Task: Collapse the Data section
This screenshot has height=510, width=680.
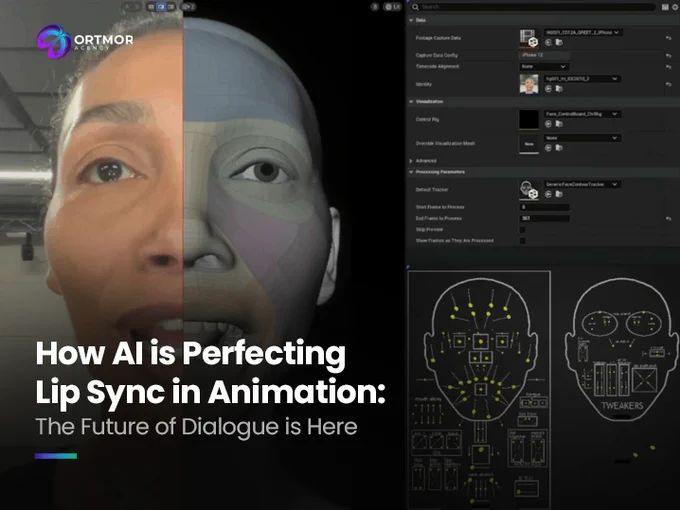Action: (x=411, y=20)
